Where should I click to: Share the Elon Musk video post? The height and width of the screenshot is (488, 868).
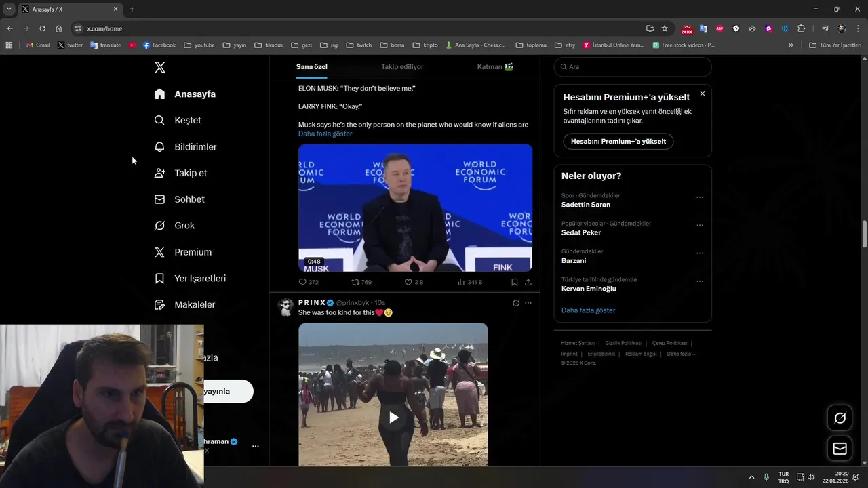(x=528, y=282)
